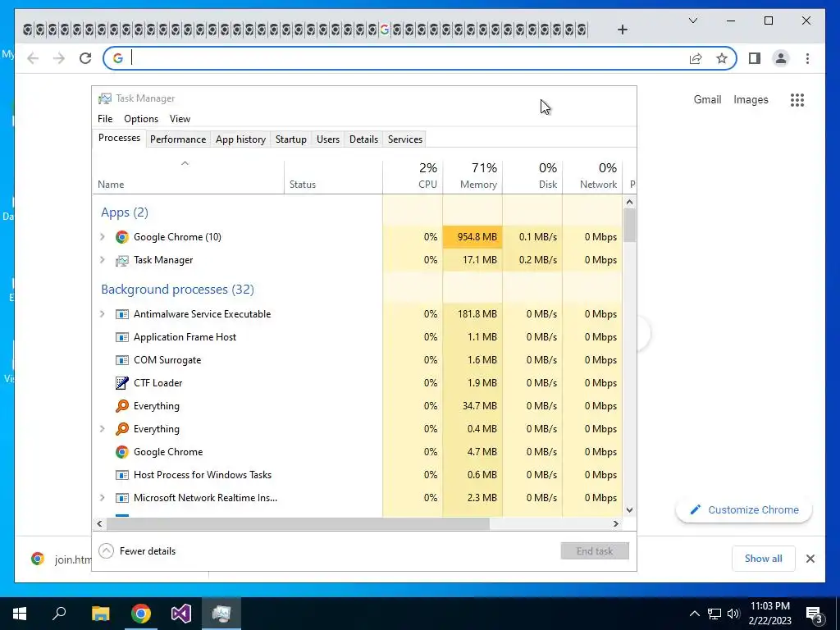The width and height of the screenshot is (840, 630).
Task: Click the Antimalware Service Executable icon
Action: (x=122, y=314)
